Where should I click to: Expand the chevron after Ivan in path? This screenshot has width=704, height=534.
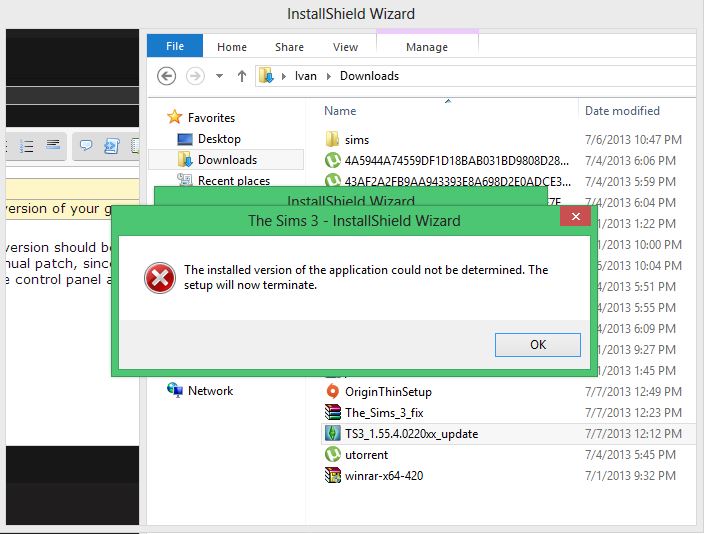click(329, 76)
